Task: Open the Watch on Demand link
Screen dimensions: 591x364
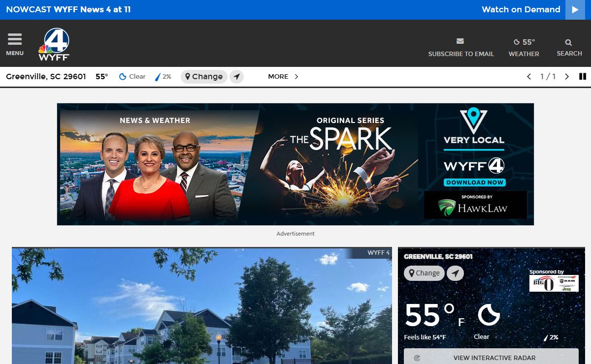Action: (x=521, y=10)
